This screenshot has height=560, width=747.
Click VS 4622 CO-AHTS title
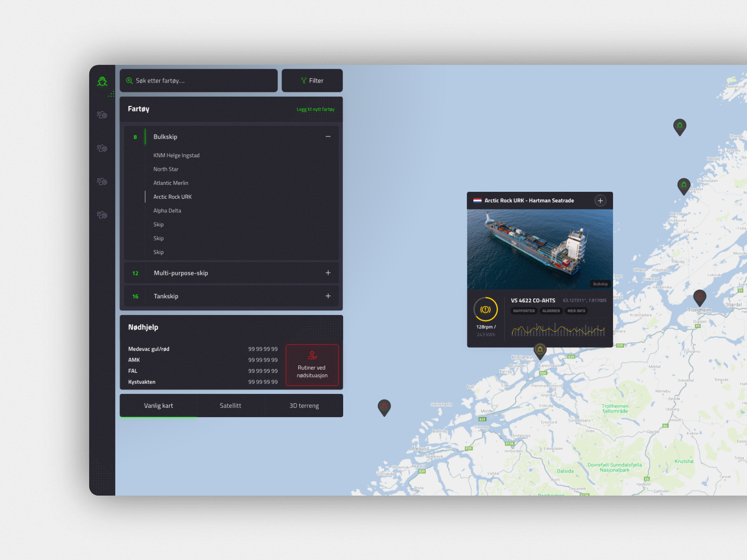pyautogui.click(x=533, y=301)
